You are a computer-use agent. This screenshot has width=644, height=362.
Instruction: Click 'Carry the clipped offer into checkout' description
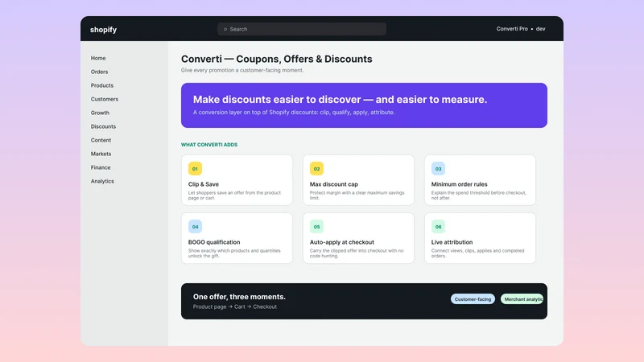[357, 253]
